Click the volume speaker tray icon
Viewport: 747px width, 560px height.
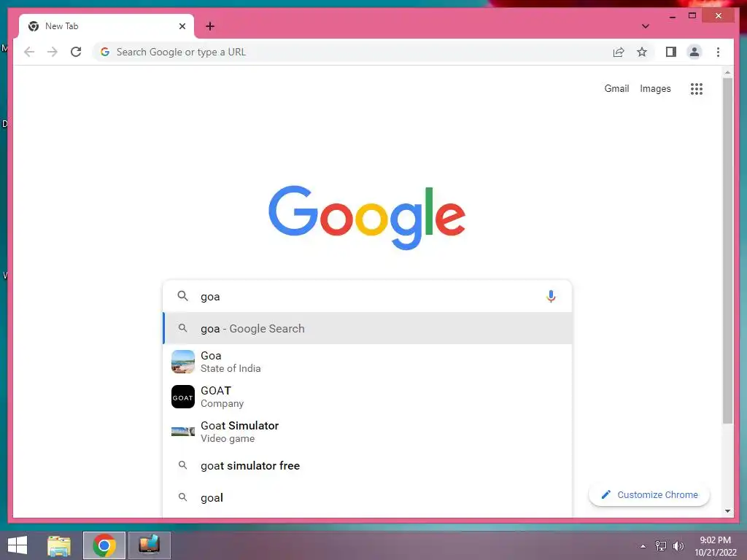click(x=678, y=546)
